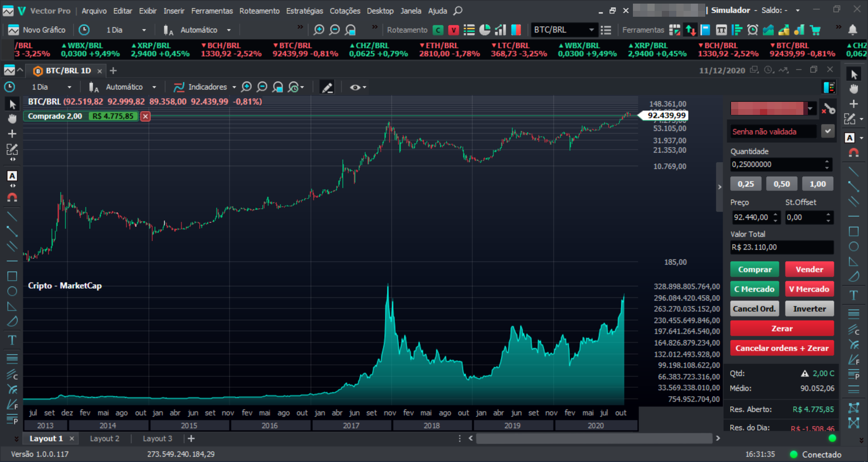Image resolution: width=868 pixels, height=462 pixels.
Task: Open the Arquivo menu
Action: [94, 10]
